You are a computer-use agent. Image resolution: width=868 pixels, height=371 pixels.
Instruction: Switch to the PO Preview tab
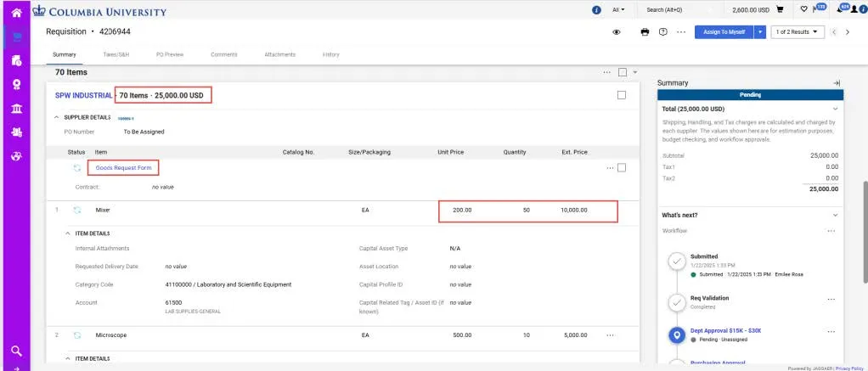point(170,55)
